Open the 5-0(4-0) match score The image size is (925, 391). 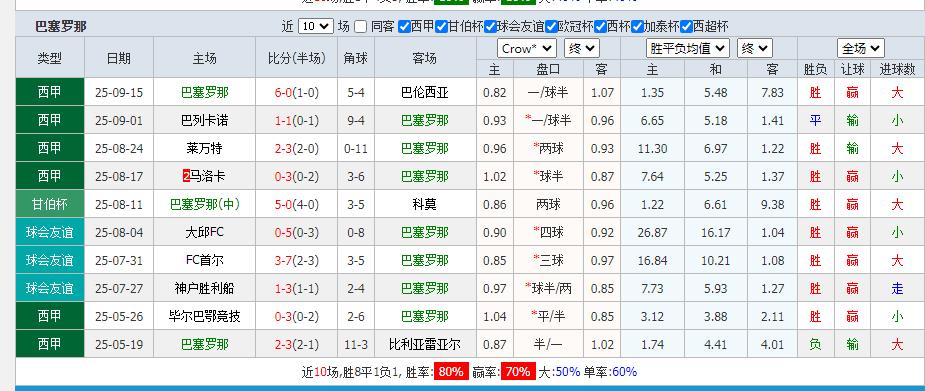(x=296, y=205)
